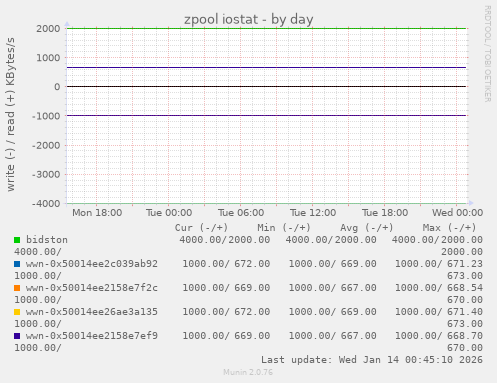This screenshot has width=497, height=383.
Task: Click the y-axis title 'write (-) / read (+) KBytes/s'
Action: tap(11, 114)
